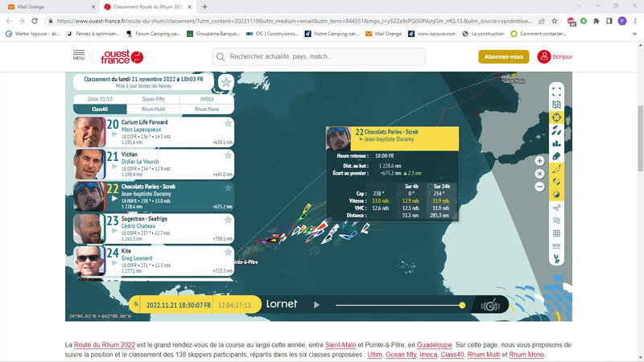Switch to Ocean Fifty class tab

point(153,99)
